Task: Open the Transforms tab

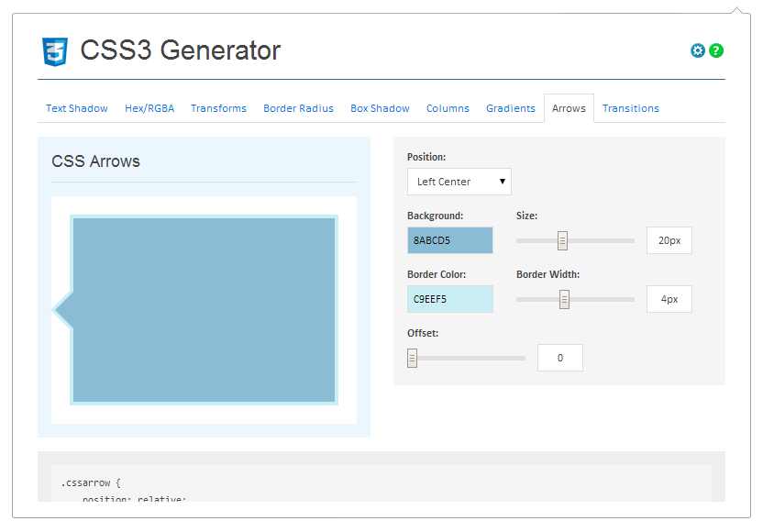Action: click(x=218, y=107)
